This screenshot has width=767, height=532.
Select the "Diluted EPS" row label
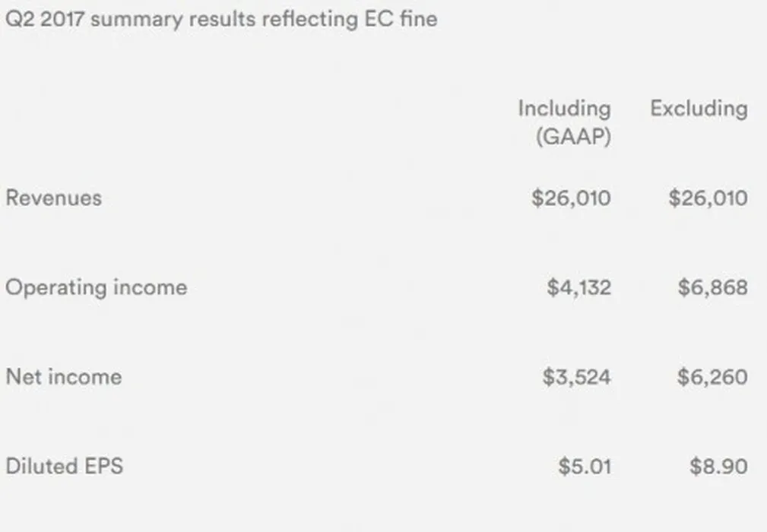(64, 466)
